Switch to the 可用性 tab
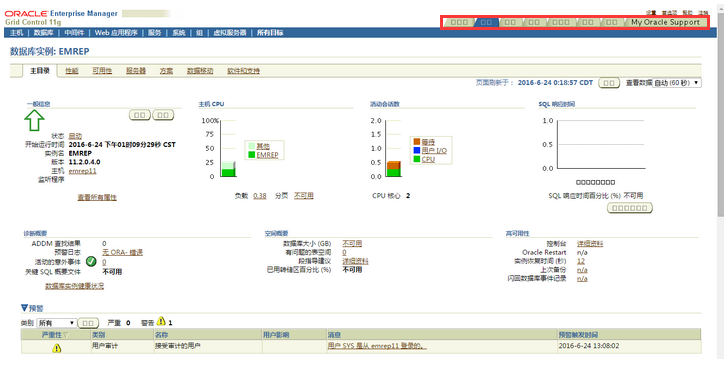 tap(102, 71)
